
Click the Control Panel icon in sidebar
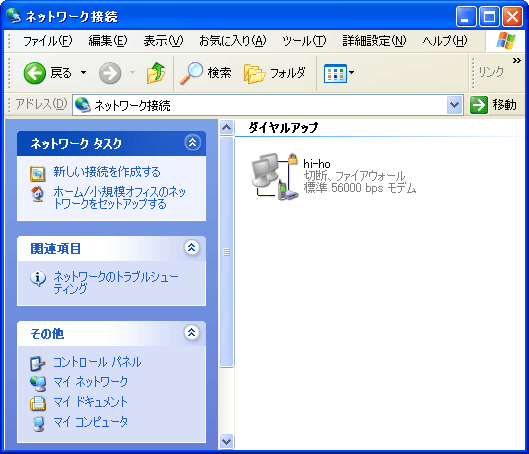coord(37,363)
